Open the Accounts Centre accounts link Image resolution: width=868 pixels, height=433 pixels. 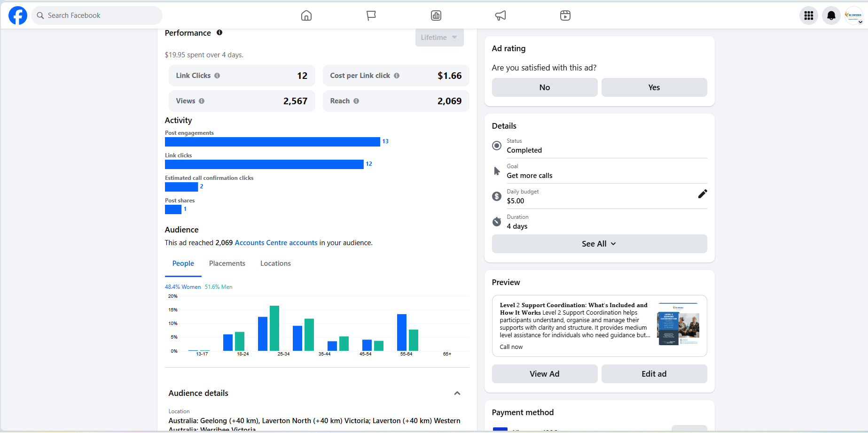point(276,243)
